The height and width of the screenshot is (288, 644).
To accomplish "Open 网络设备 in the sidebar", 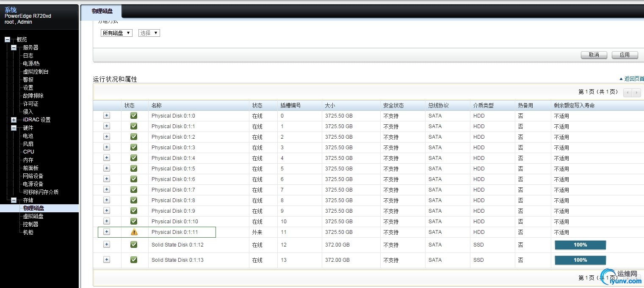I will [x=33, y=176].
